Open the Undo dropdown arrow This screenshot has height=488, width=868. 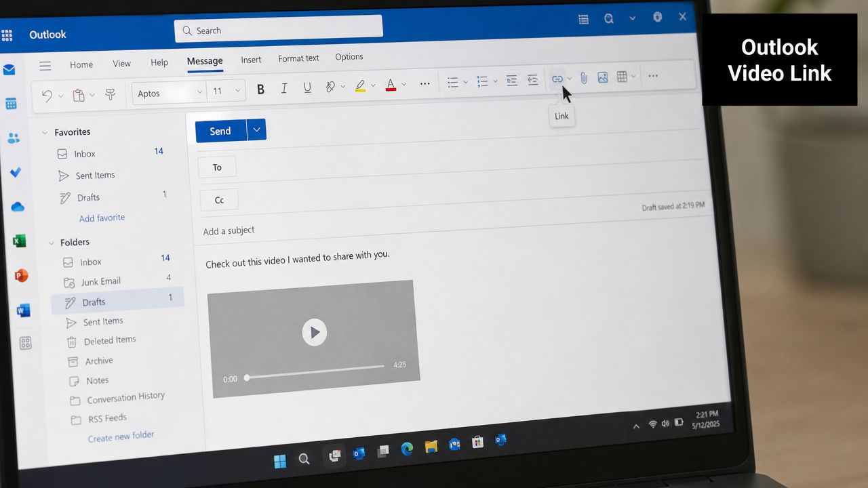coord(61,96)
